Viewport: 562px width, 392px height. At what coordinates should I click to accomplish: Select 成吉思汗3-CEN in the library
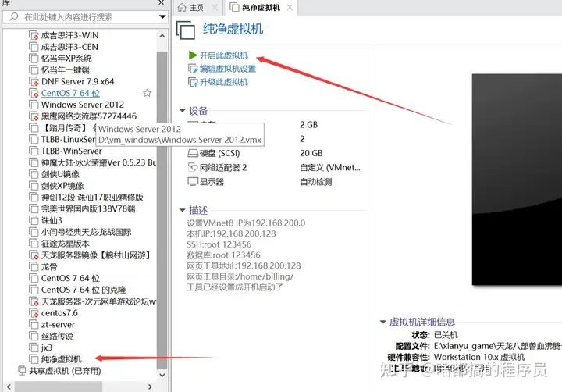69,47
